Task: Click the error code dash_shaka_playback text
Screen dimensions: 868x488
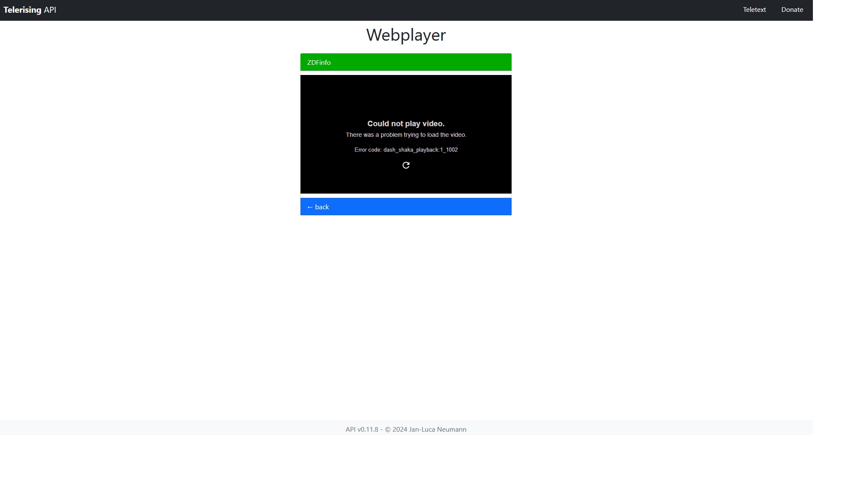Action: point(406,150)
